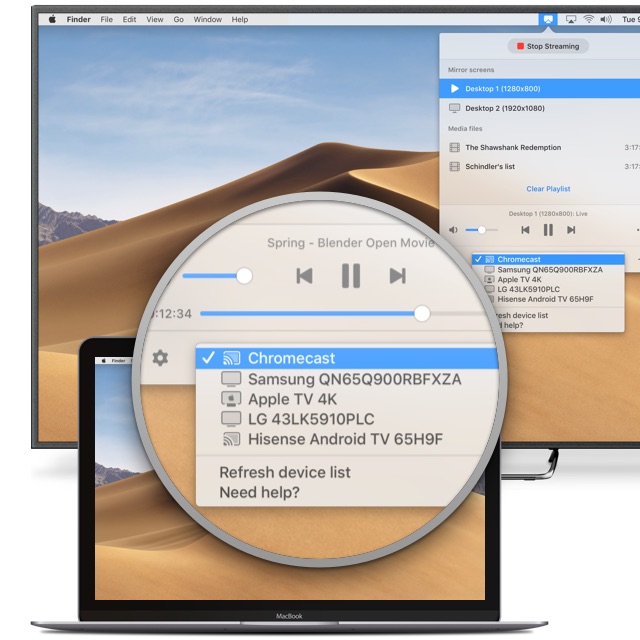Adjust the volume slider in the magnified view
640x640 pixels.
click(244, 276)
